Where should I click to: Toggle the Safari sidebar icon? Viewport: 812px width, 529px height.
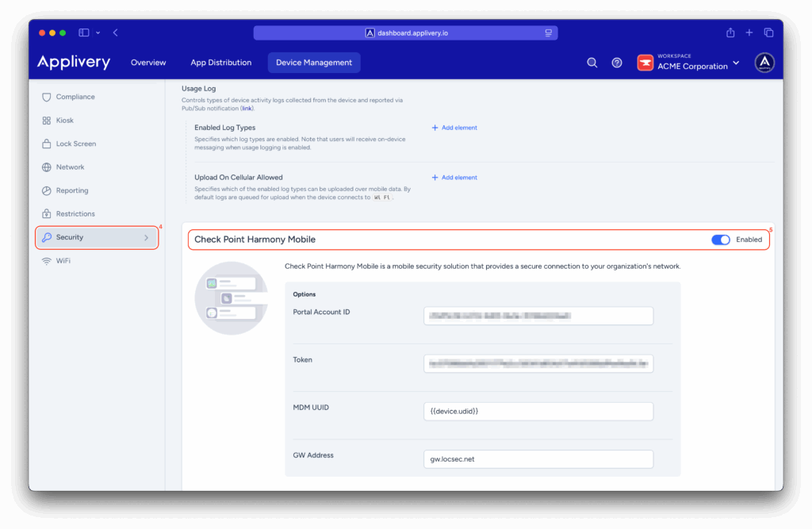(x=84, y=33)
